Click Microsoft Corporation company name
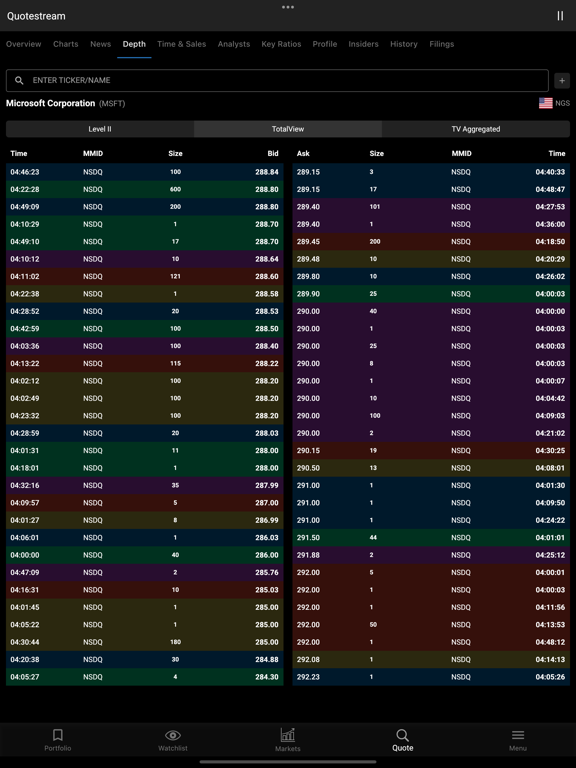Viewport: 576px width, 768px height. coord(50,103)
